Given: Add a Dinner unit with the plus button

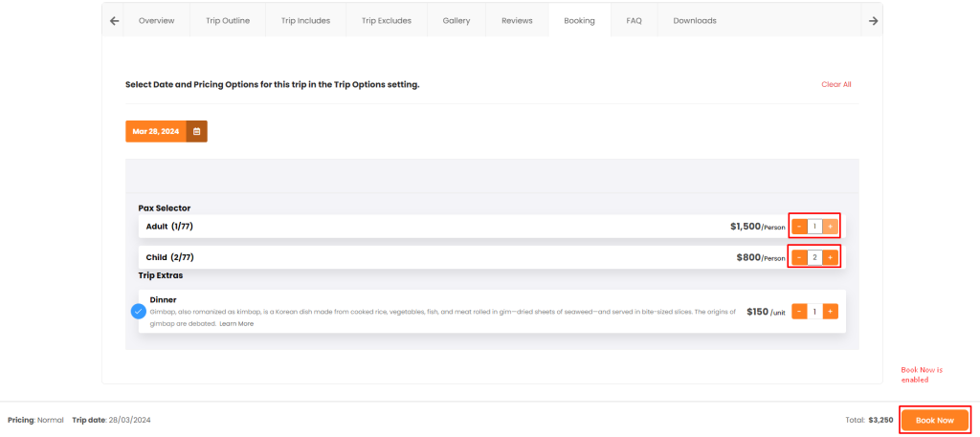Looking at the screenshot, I should point(830,311).
